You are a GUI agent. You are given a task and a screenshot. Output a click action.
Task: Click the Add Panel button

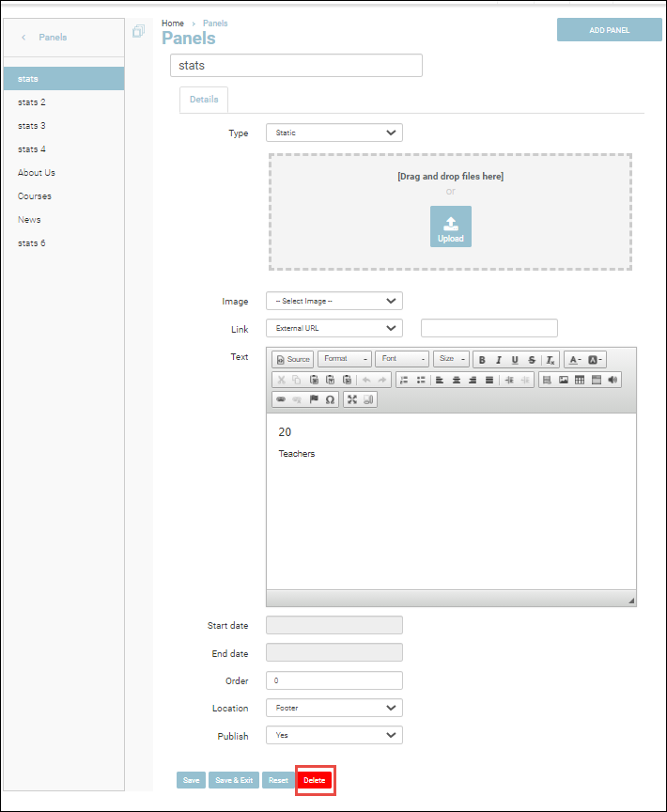[x=609, y=30]
